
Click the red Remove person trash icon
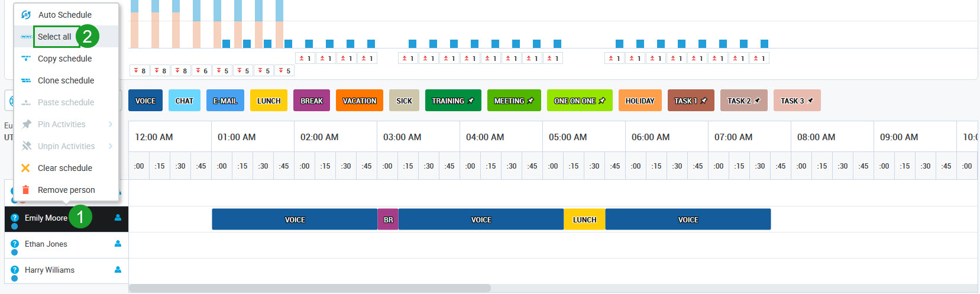click(25, 190)
